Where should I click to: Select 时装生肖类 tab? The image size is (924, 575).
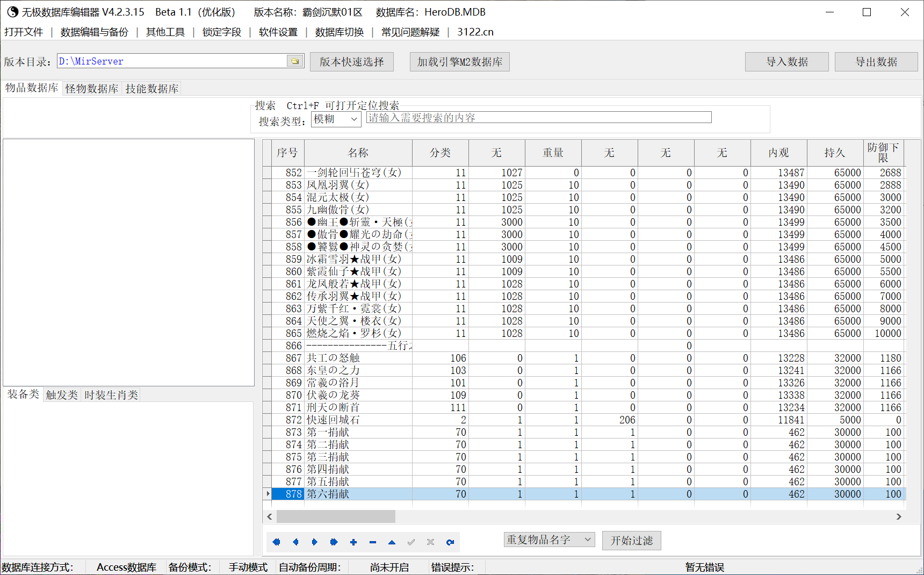[111, 395]
